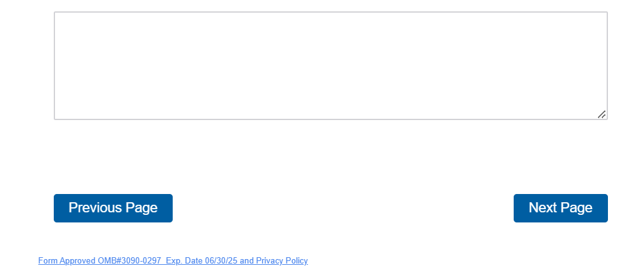This screenshot has height=273, width=644.
Task: Click the Privacy Policy text in footer link
Action: [x=282, y=260]
